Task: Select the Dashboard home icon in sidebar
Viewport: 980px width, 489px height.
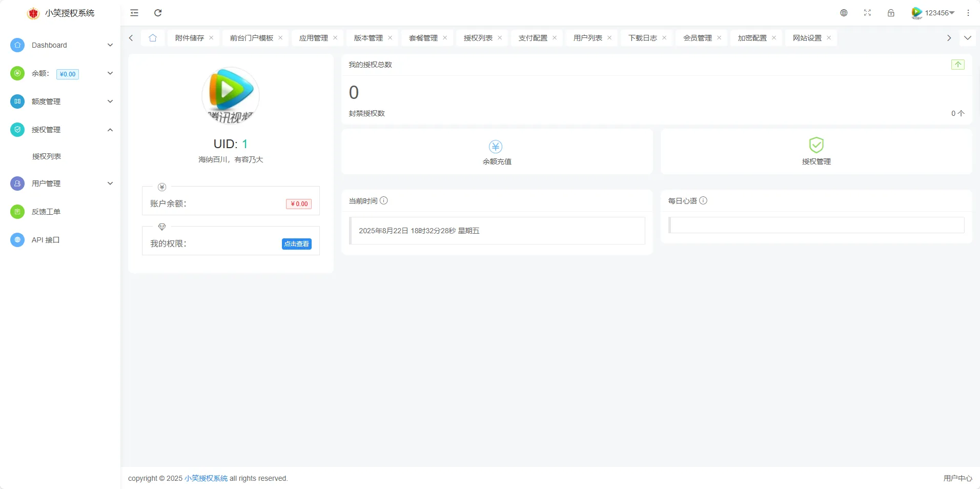Action: [x=17, y=45]
